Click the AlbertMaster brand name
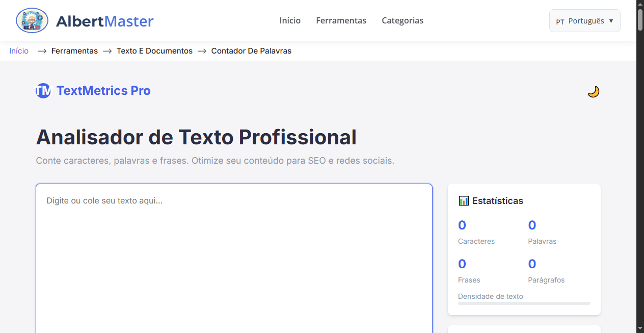The height and width of the screenshot is (333, 644). pos(105,21)
